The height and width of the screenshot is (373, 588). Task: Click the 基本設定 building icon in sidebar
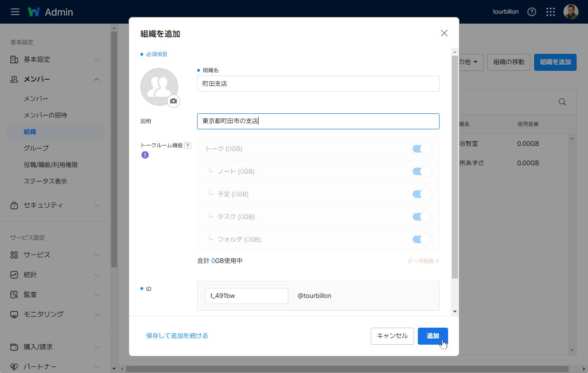(14, 59)
